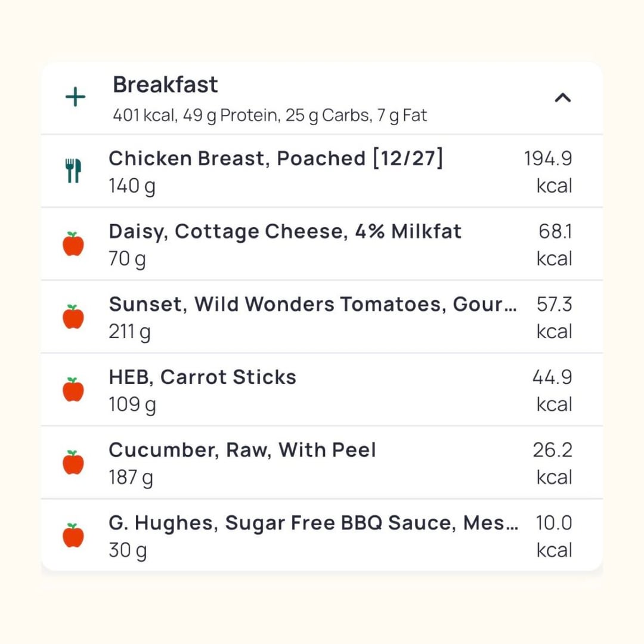Click apple icon beside Daisy Cottage Cheese
The image size is (644, 644).
click(x=73, y=244)
